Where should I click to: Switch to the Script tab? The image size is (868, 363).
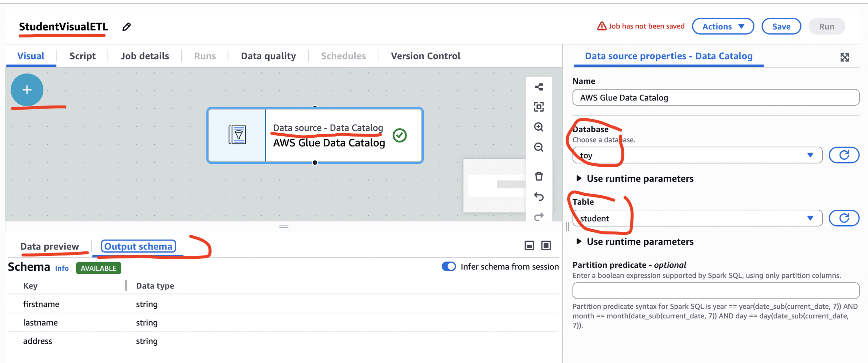pyautogui.click(x=82, y=56)
